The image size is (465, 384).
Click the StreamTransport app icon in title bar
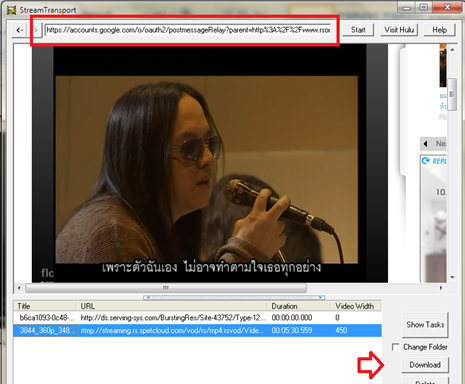[x=11, y=10]
